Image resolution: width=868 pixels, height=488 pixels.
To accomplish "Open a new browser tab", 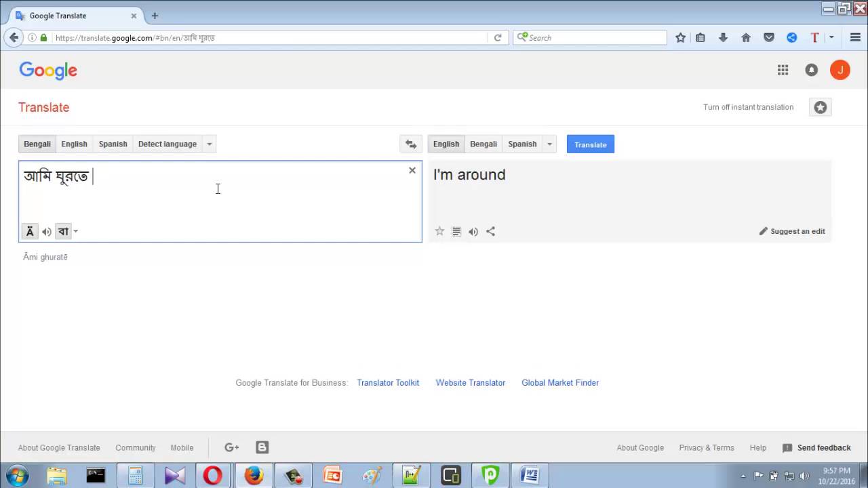I will tap(155, 16).
